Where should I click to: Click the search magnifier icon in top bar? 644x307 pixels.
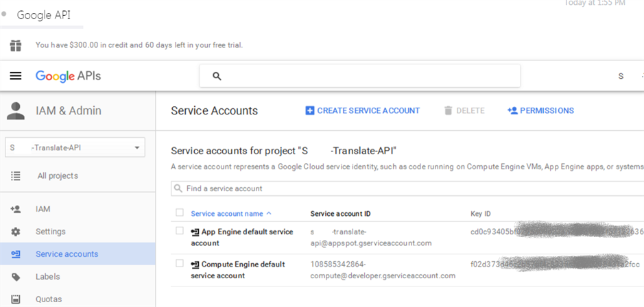click(x=217, y=76)
